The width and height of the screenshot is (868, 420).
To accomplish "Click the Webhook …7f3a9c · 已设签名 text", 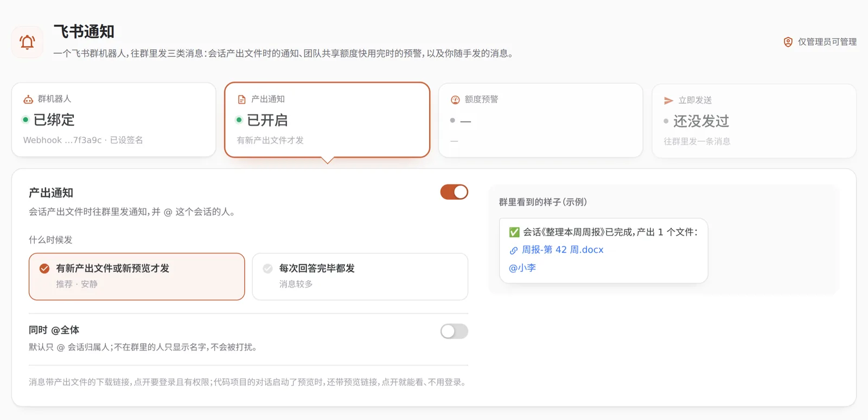I will tap(83, 140).
